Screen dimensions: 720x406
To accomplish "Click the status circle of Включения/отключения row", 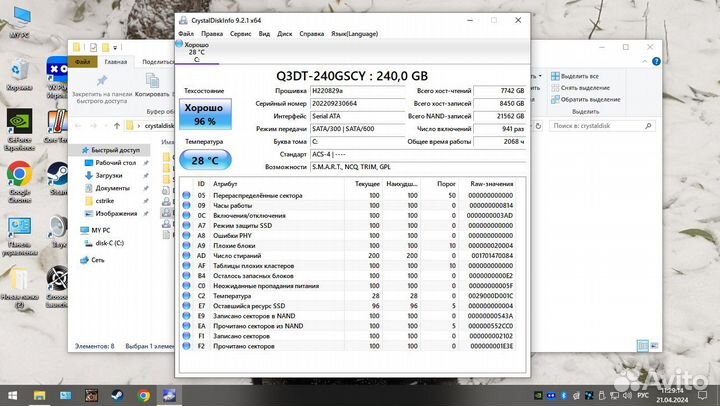I will pos(186,215).
